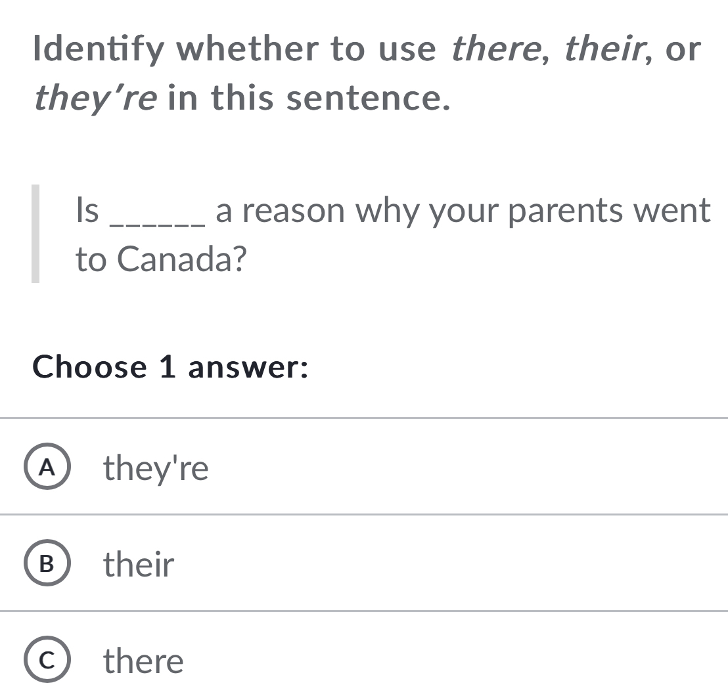Choose the they're answer row

click(x=263, y=468)
